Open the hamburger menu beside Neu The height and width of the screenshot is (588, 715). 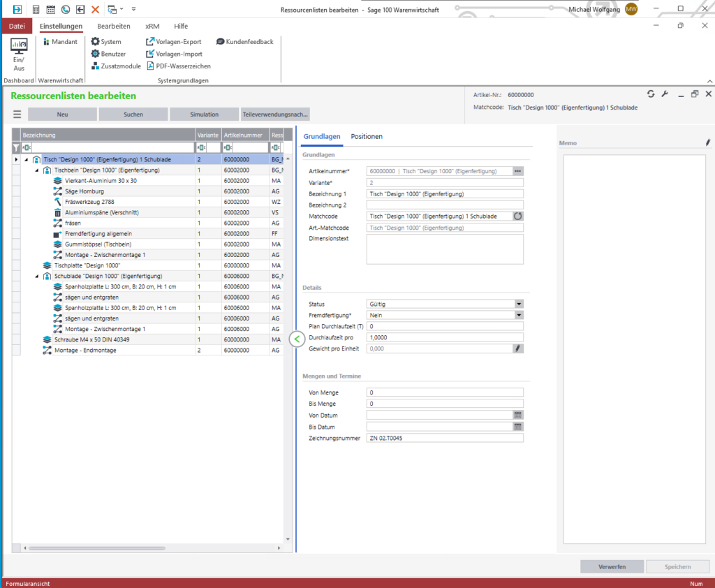[x=17, y=115]
